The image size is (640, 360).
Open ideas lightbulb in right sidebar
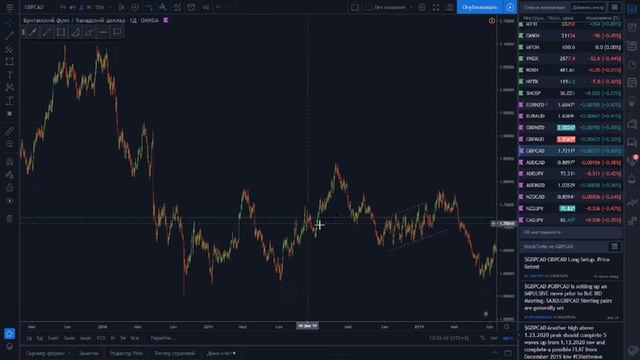(632, 101)
